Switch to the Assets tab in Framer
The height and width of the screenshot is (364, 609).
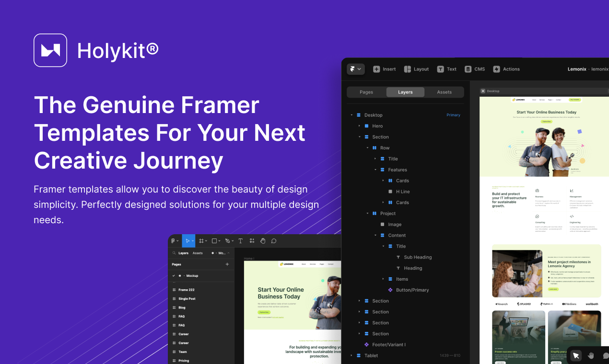pyautogui.click(x=445, y=92)
